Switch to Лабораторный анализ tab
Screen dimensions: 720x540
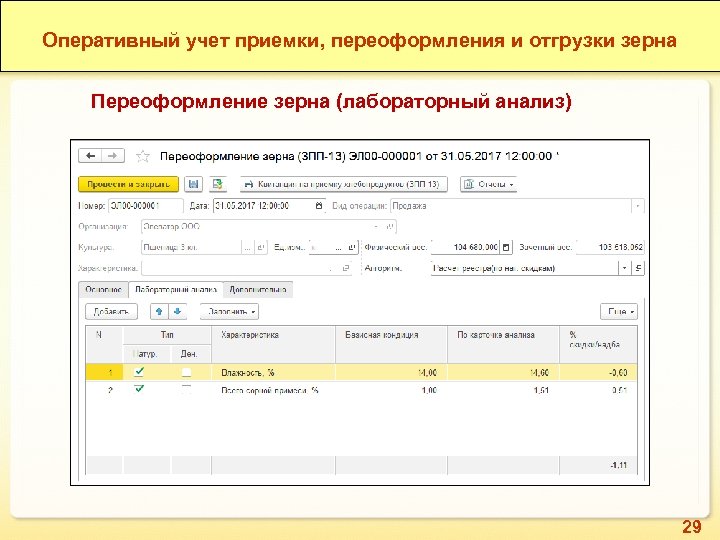point(176,290)
